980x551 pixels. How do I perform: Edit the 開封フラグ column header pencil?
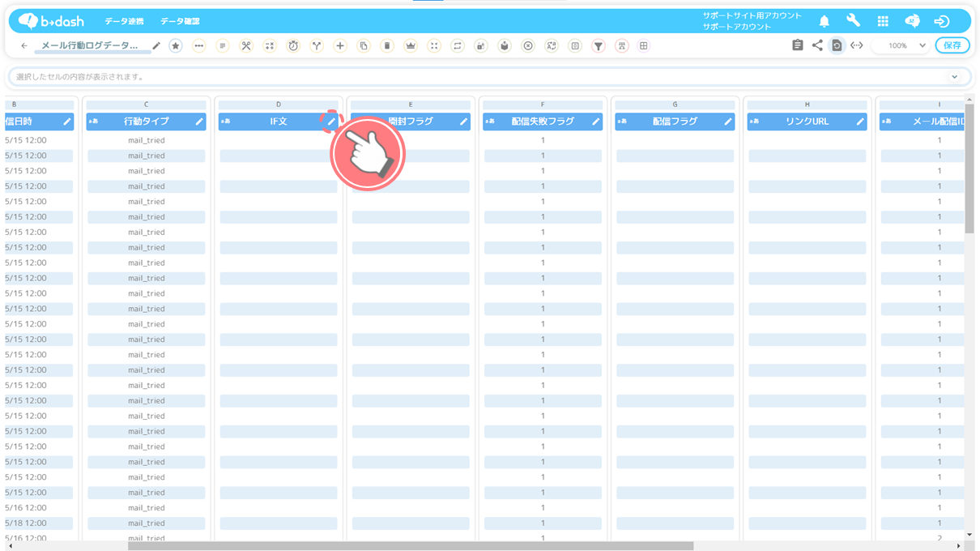(464, 122)
